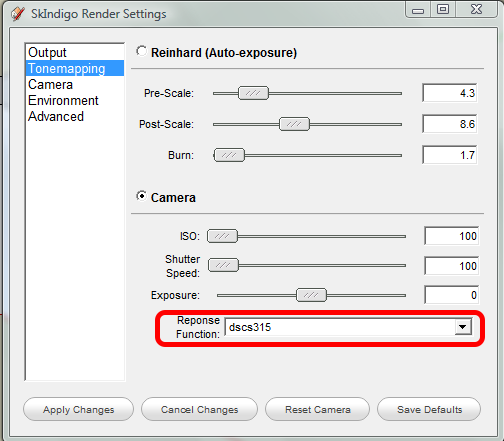Viewport: 504px width, 441px height.
Task: Open the Response Function dropdown arrow
Action: click(463, 327)
